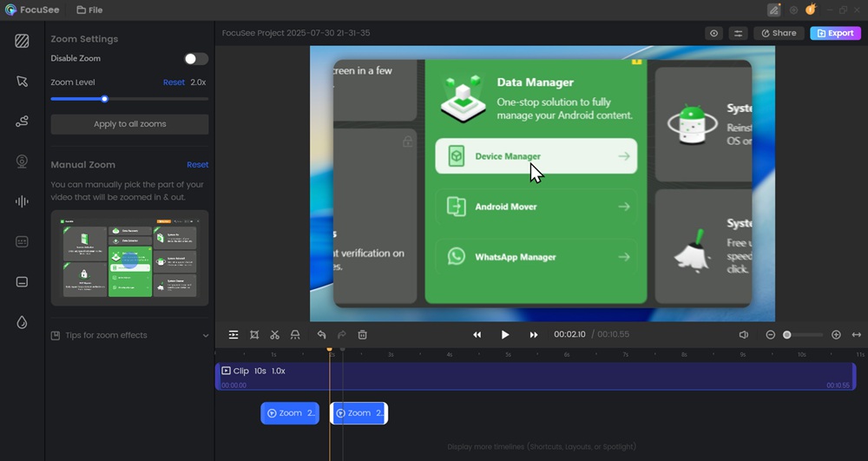The width and height of the screenshot is (868, 461).
Task: Select the crop tool in timeline toolbar
Action: [254, 335]
